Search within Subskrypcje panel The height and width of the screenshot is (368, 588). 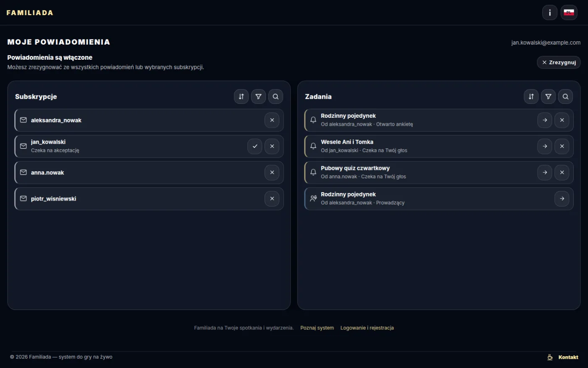pyautogui.click(x=276, y=96)
